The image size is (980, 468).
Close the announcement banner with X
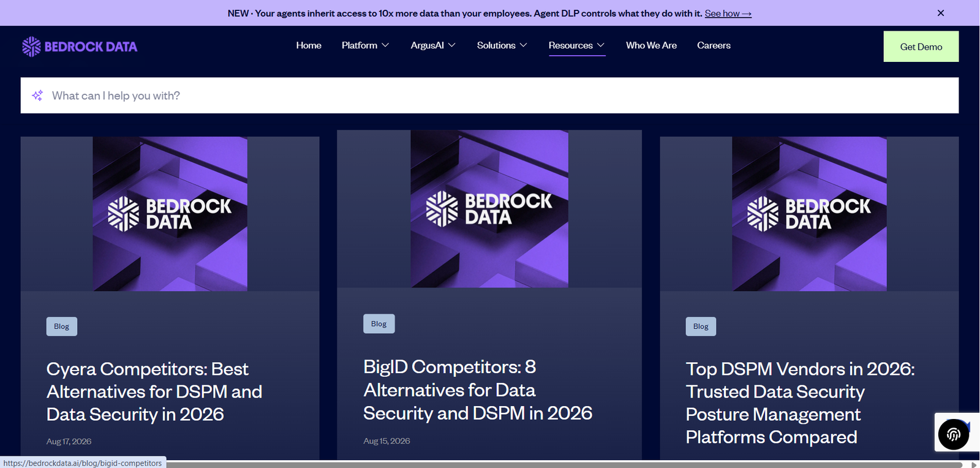point(941,13)
